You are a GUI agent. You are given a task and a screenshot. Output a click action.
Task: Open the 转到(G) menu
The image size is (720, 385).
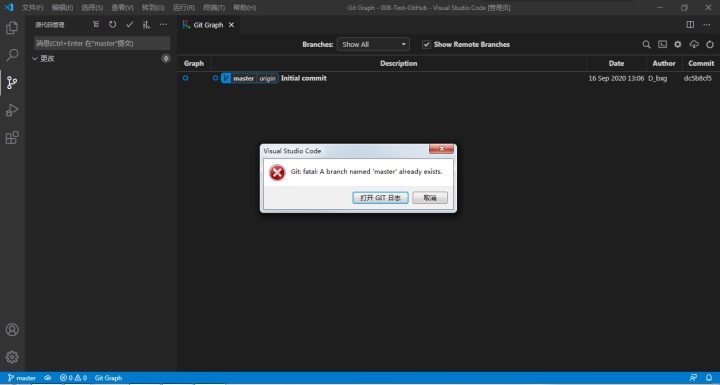coord(153,8)
